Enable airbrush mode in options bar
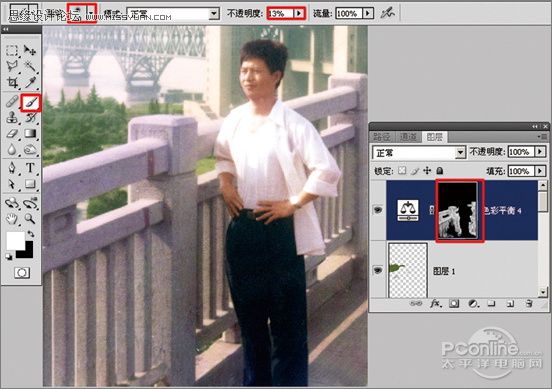Viewport: 552px width, 389px height. coord(387,13)
